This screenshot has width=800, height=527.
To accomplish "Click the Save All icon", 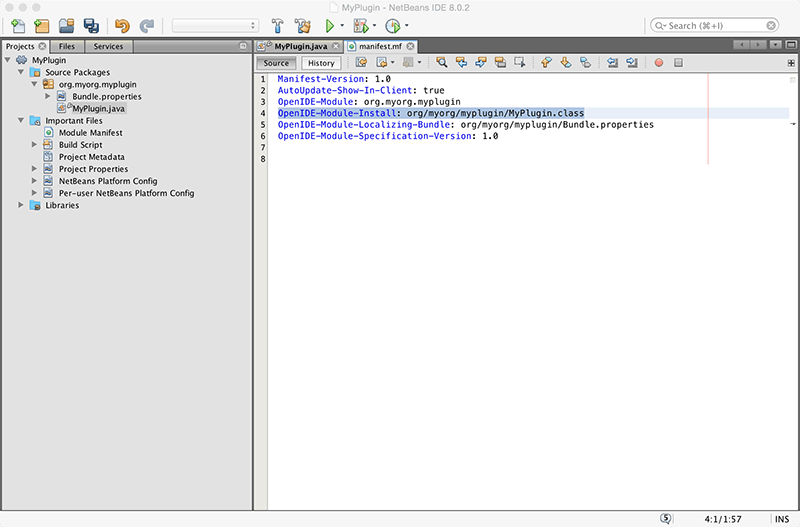I will click(x=91, y=26).
